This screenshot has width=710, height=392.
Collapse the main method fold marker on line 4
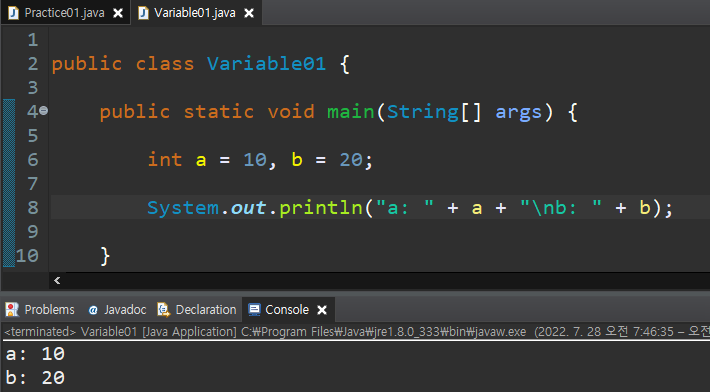pyautogui.click(x=43, y=110)
